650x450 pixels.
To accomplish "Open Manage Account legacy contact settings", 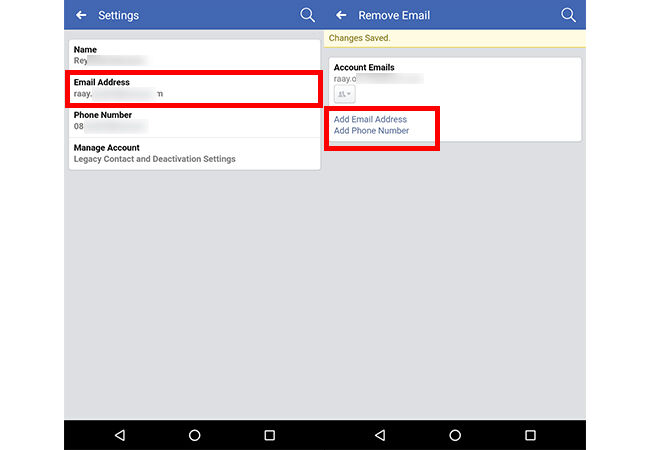I will [194, 153].
